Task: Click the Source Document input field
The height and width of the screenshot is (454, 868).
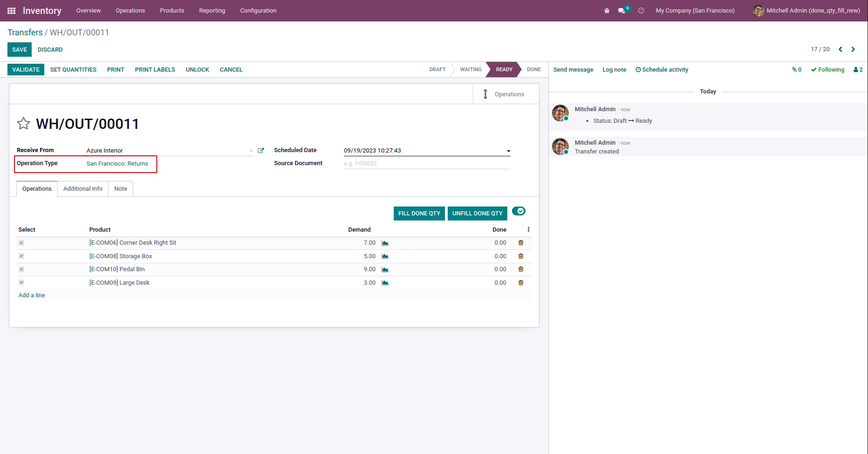Action: tap(427, 164)
